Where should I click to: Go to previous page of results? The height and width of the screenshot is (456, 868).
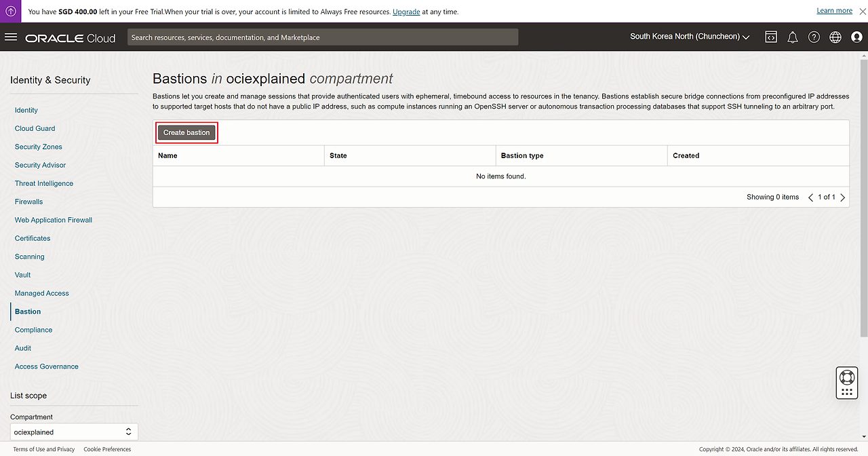coord(810,197)
